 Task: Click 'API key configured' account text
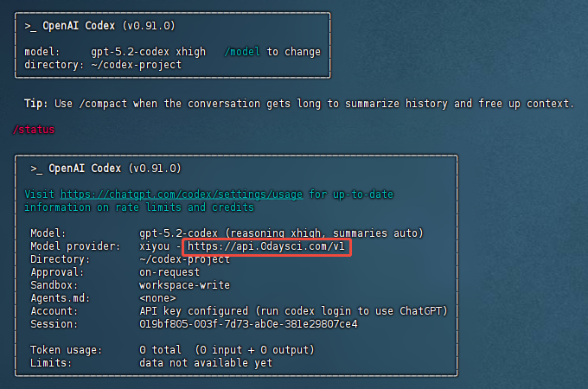(x=194, y=311)
